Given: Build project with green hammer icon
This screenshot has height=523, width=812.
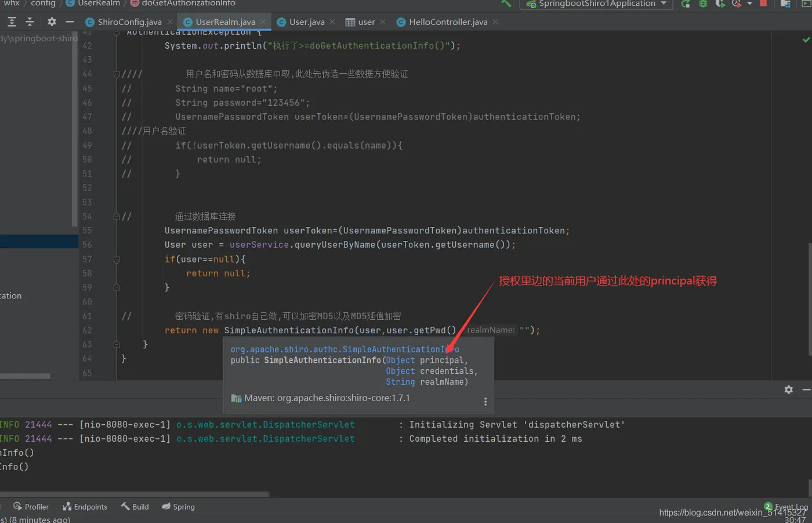Looking at the screenshot, I should [506, 3].
